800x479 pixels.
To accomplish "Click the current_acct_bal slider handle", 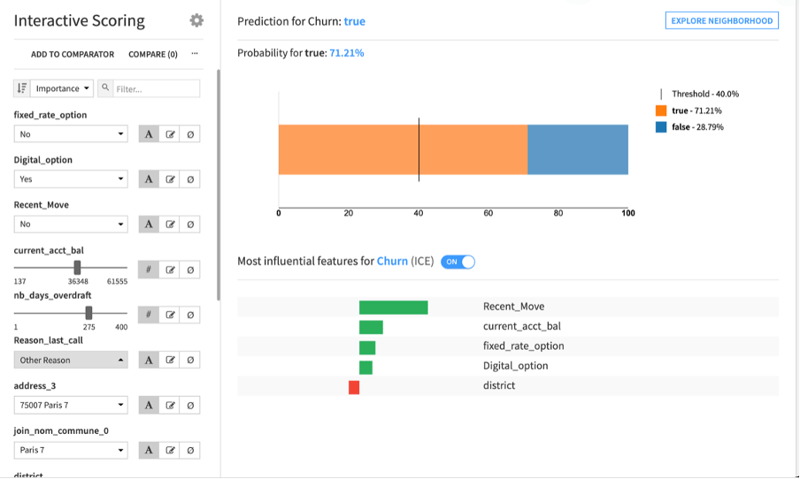I will coord(77,267).
